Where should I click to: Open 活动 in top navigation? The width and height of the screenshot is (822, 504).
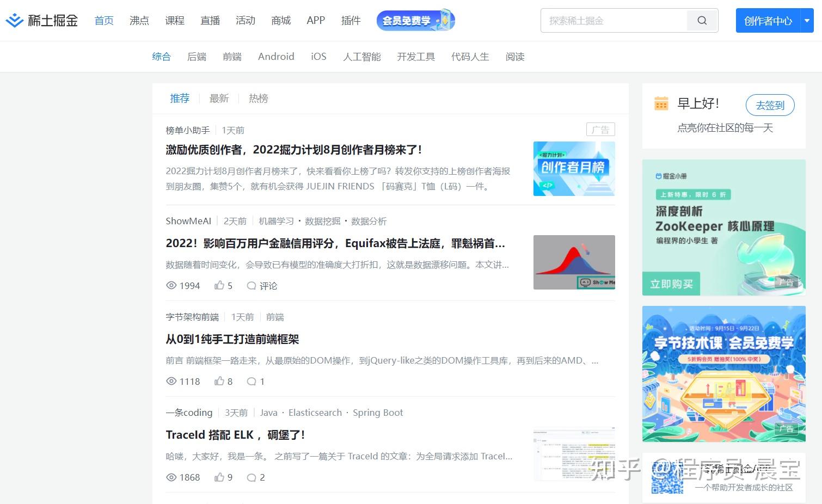tap(246, 21)
